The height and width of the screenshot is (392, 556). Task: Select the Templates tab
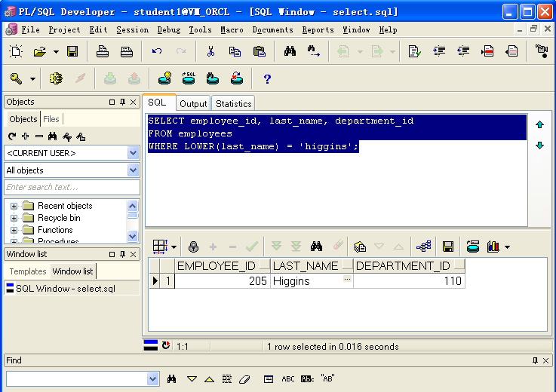[28, 271]
